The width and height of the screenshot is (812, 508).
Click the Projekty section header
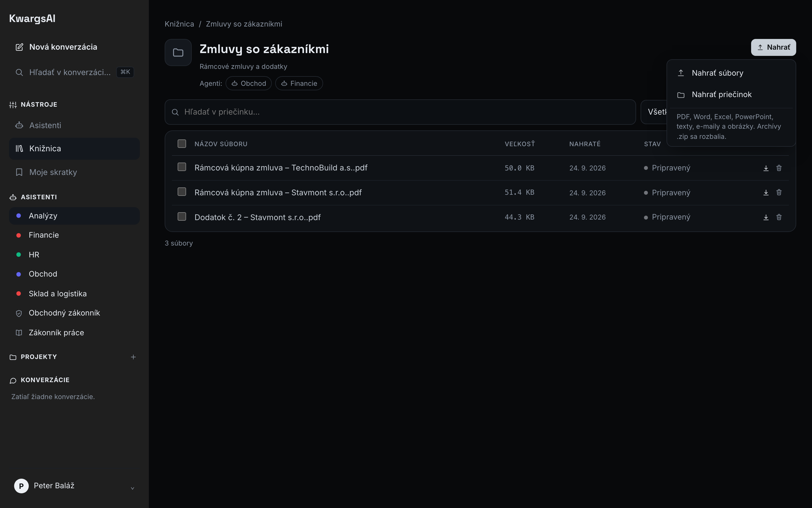[x=39, y=357]
